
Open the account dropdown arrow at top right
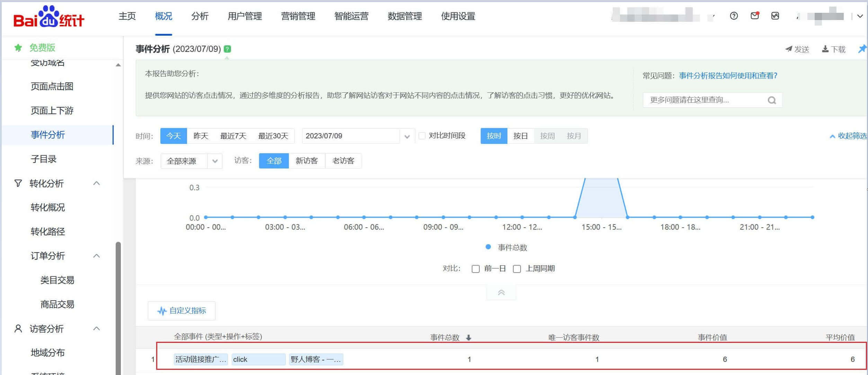coord(860,16)
